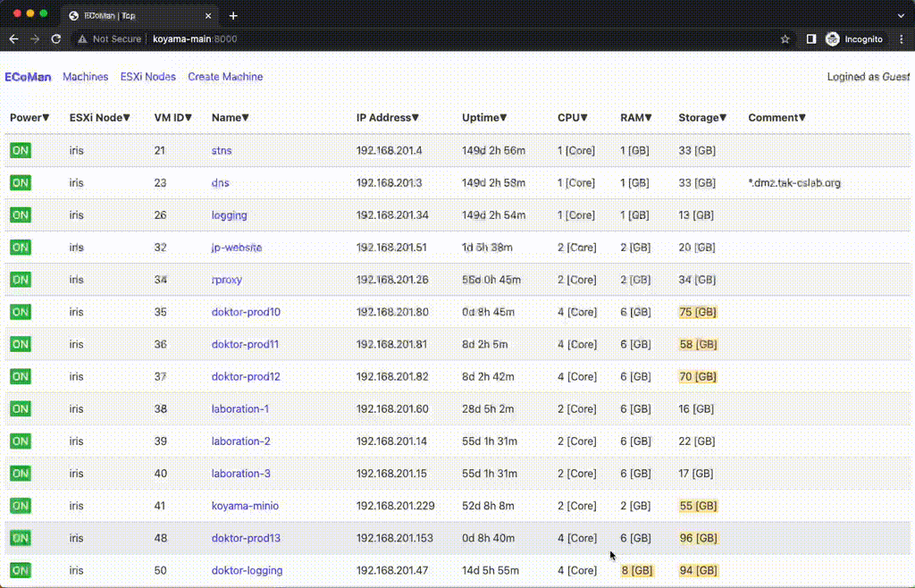
Task: Click the highlighted 75 [GB] storage value
Action: point(698,312)
